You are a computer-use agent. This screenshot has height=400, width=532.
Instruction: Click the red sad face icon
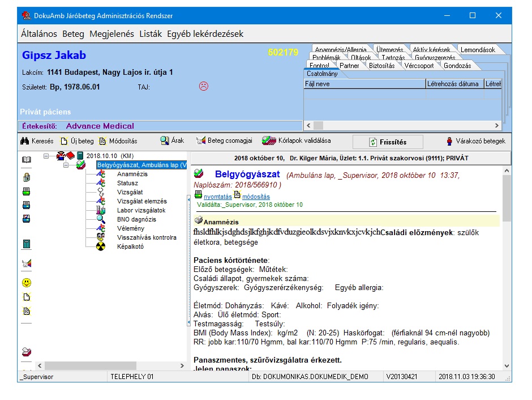click(x=204, y=86)
